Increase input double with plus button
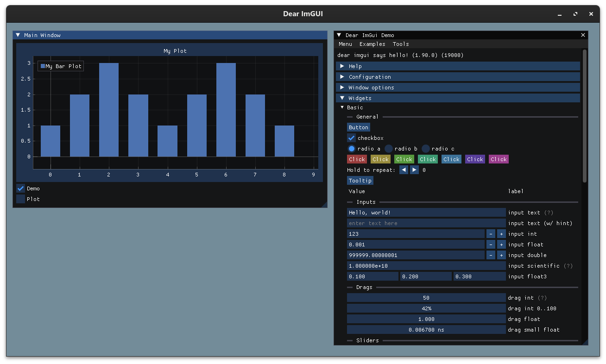The width and height of the screenshot is (606, 364). coord(501,255)
